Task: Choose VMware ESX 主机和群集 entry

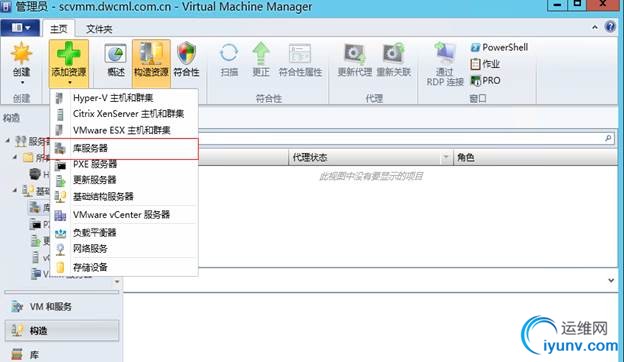Action: tap(124, 130)
